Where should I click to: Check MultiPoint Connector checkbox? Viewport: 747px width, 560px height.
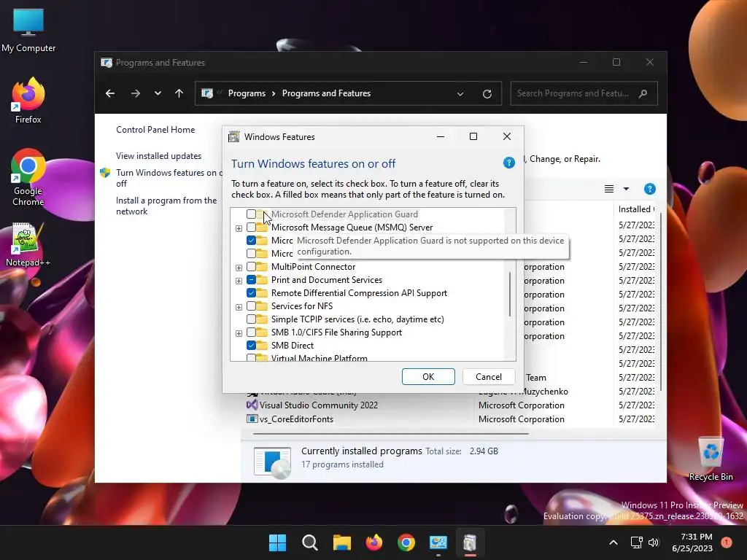(x=251, y=267)
